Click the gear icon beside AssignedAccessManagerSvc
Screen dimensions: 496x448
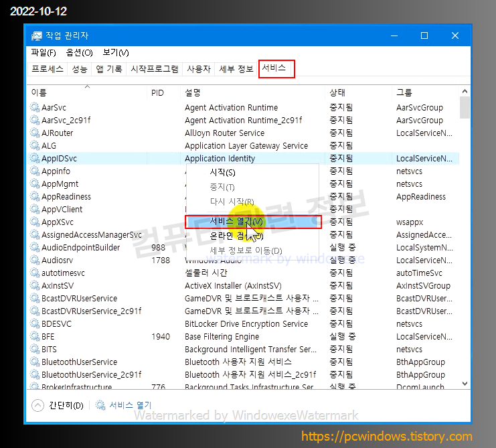point(35,234)
